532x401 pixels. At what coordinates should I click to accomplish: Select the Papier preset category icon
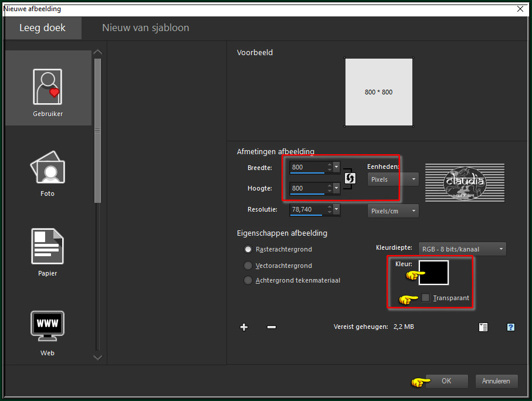(x=48, y=246)
